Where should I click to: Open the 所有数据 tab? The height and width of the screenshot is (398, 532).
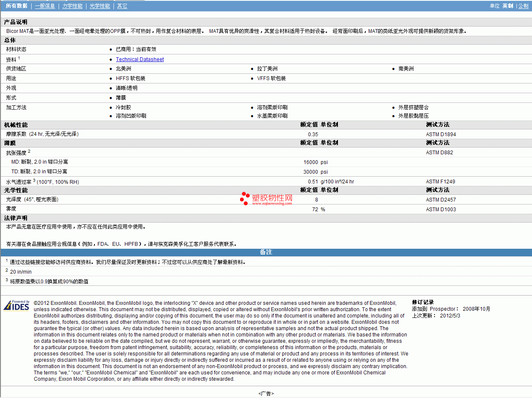point(16,6)
